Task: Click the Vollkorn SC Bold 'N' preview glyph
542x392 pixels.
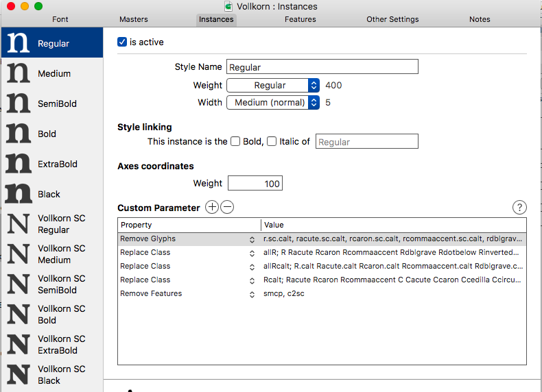Action: coord(18,314)
